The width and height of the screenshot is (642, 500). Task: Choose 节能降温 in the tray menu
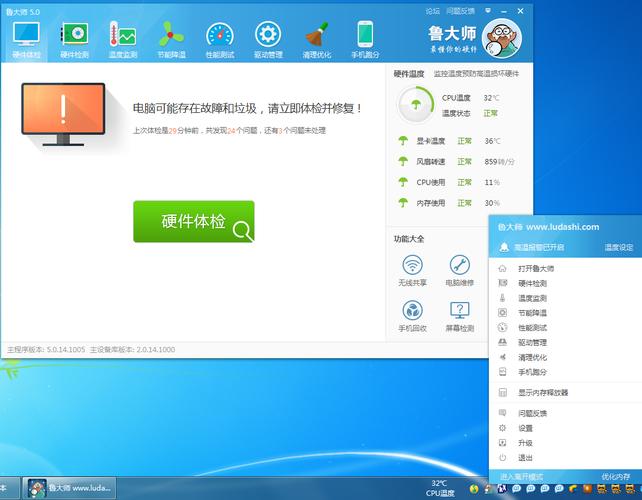pyautogui.click(x=565, y=313)
